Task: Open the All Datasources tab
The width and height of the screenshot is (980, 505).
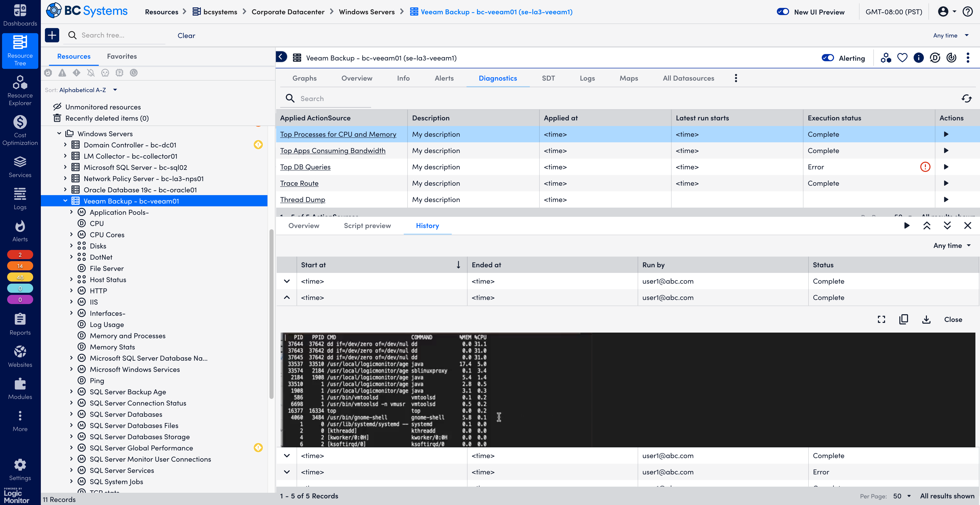Action: pos(688,78)
